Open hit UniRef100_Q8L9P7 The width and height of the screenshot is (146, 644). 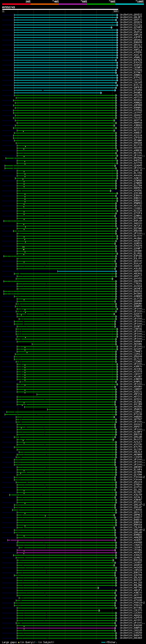(x=131, y=18)
